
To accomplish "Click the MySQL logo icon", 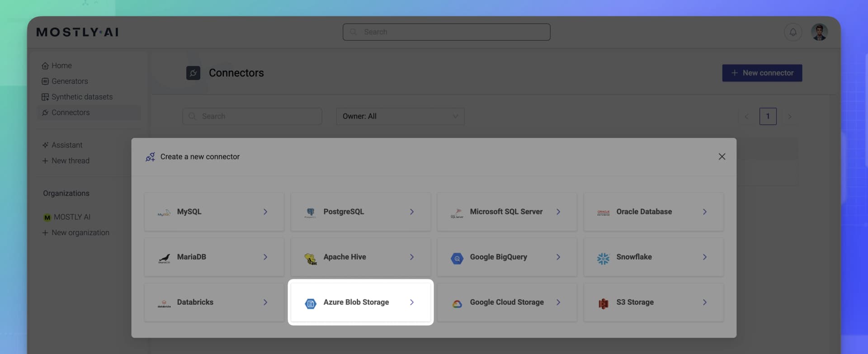I will point(164,212).
